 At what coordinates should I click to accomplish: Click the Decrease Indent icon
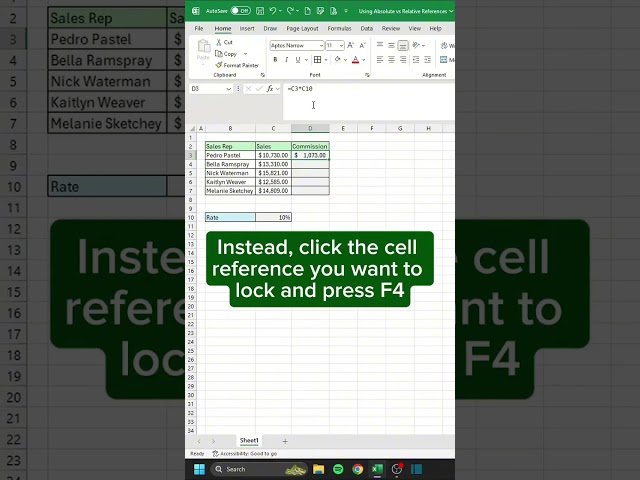click(x=416, y=60)
